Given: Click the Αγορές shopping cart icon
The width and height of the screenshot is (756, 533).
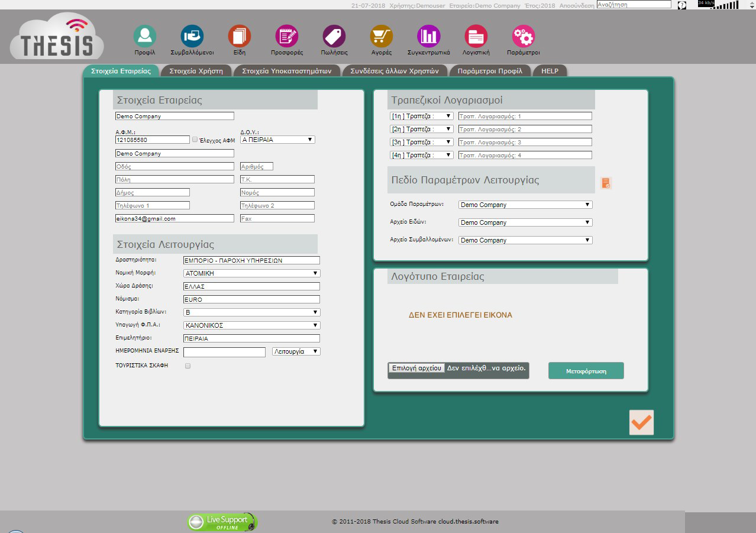Looking at the screenshot, I should click(382, 37).
